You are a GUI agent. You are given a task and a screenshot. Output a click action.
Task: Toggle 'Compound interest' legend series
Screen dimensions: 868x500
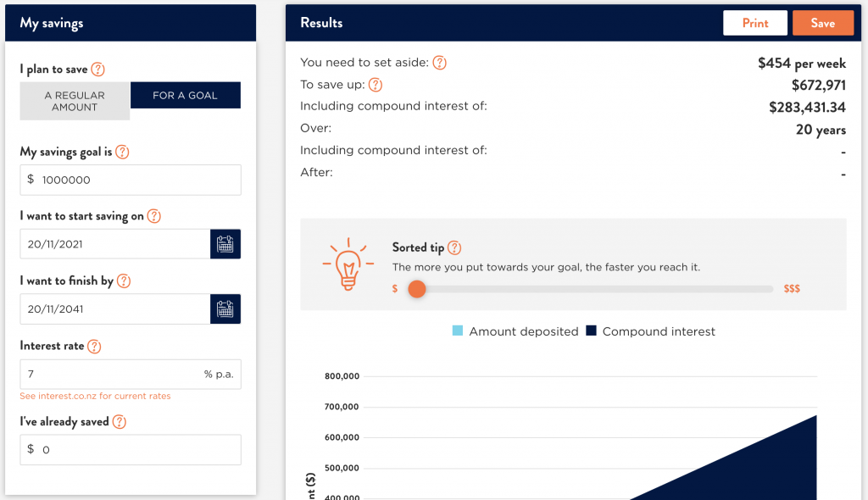pyautogui.click(x=650, y=331)
